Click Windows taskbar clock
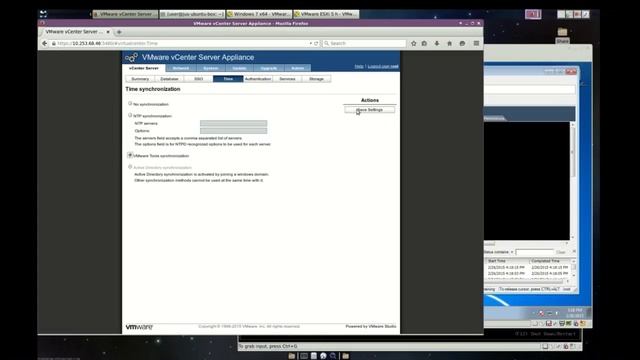 (x=575, y=313)
